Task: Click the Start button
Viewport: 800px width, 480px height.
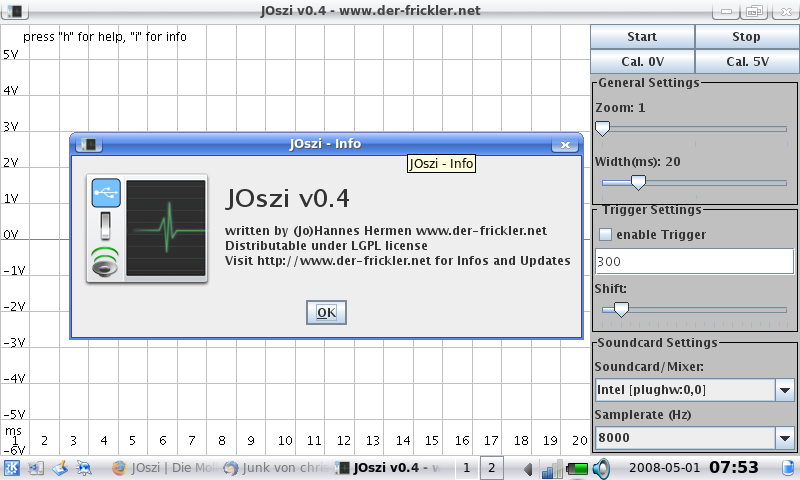Action: (642, 37)
